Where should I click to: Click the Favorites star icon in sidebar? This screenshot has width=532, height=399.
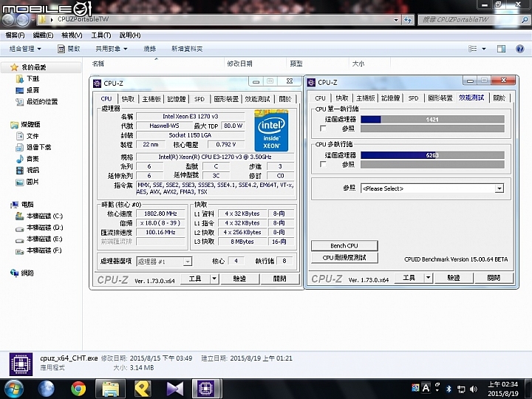[x=14, y=67]
